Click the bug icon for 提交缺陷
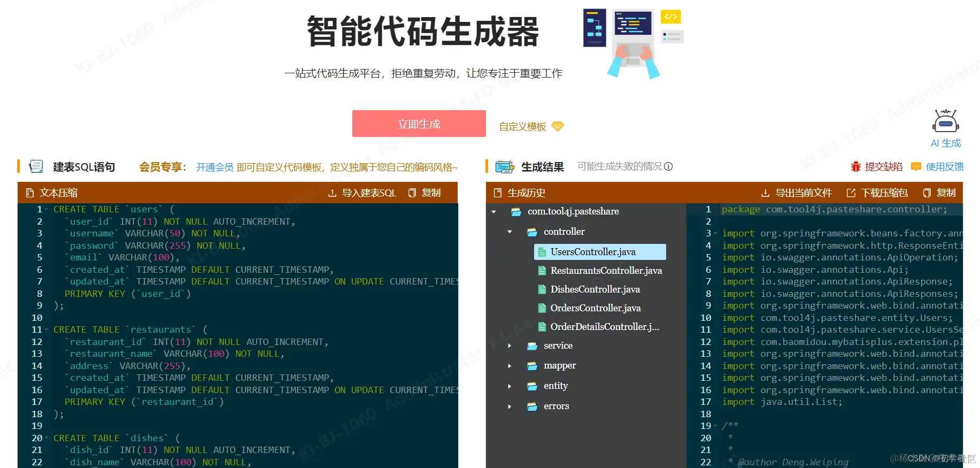980x468 pixels. point(856,166)
